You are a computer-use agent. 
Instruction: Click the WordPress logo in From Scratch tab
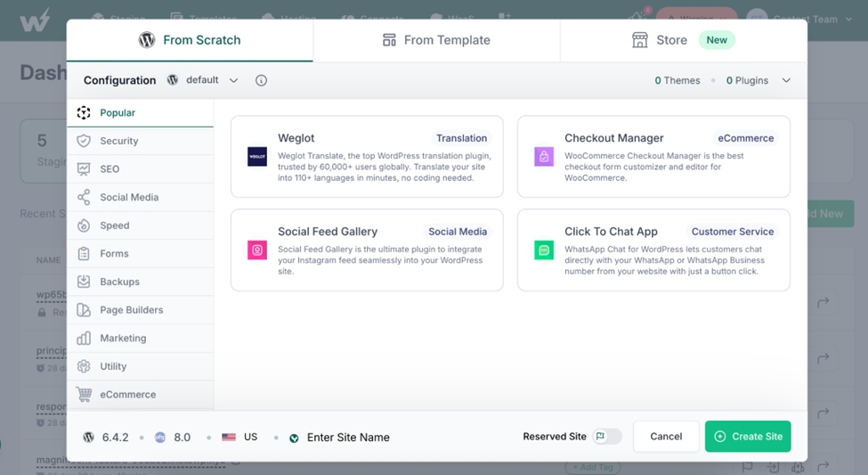tap(147, 40)
